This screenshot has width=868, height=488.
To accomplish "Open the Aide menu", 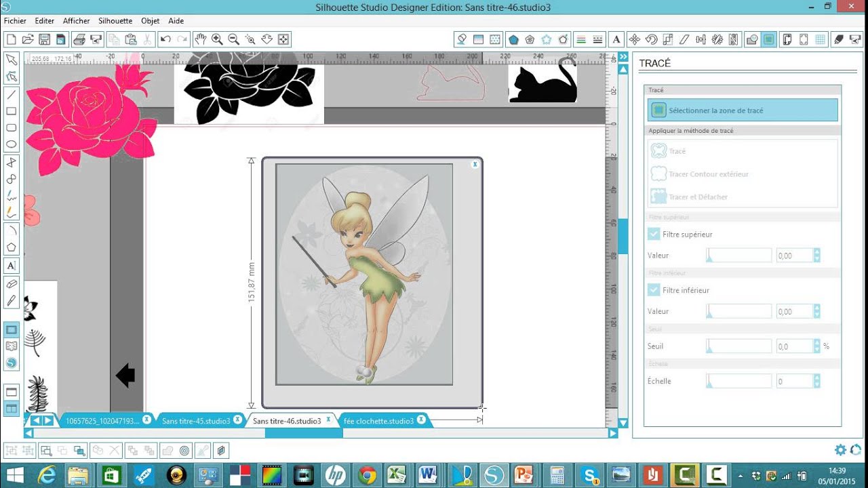I will tap(176, 21).
